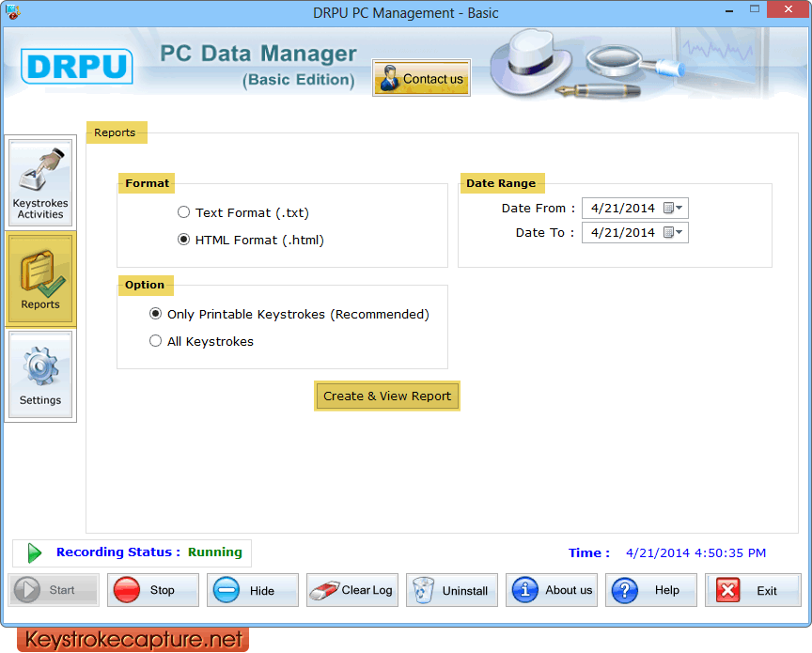
Task: Click the green recording status arrow
Action: click(x=34, y=553)
